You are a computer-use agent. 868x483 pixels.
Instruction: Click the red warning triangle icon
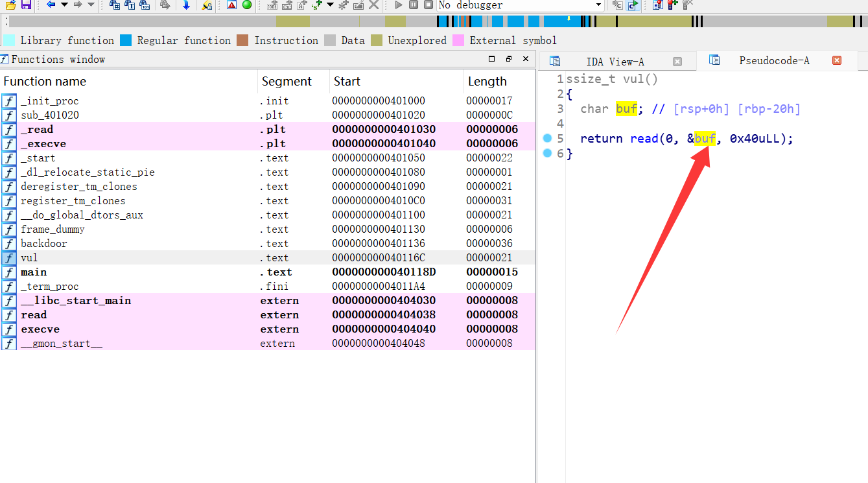click(232, 5)
